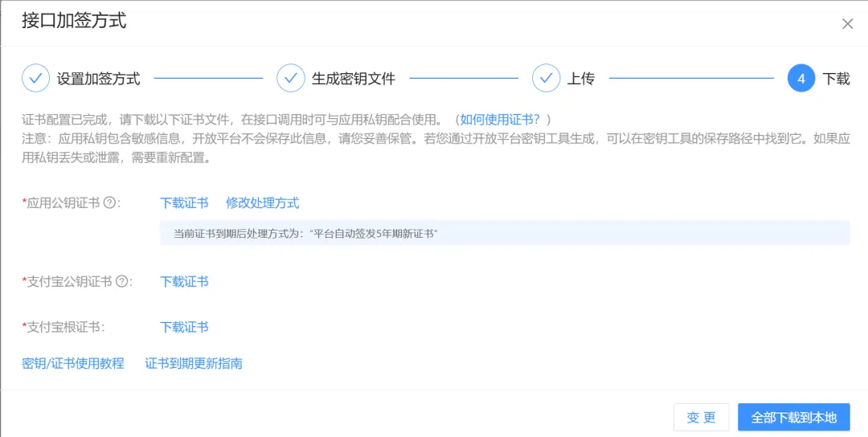The width and height of the screenshot is (868, 437).
Task: Open 密钥/证书使用教程 tutorial link
Action: tap(73, 363)
